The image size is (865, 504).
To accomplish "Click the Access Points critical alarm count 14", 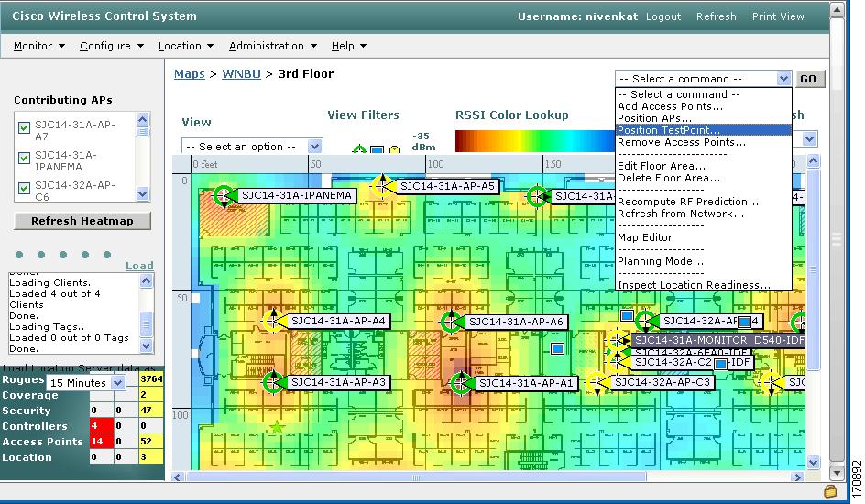I will pyautogui.click(x=102, y=441).
